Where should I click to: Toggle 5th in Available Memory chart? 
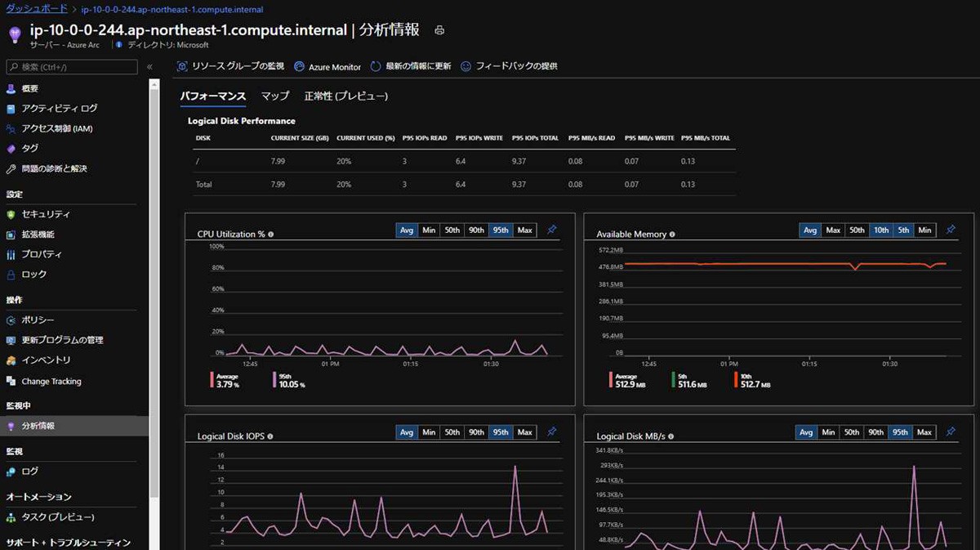(x=903, y=230)
